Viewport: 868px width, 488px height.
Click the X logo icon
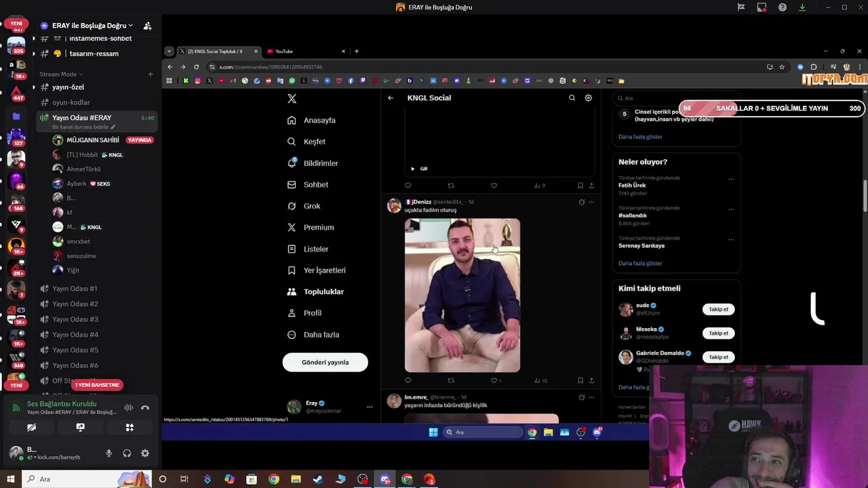point(292,98)
